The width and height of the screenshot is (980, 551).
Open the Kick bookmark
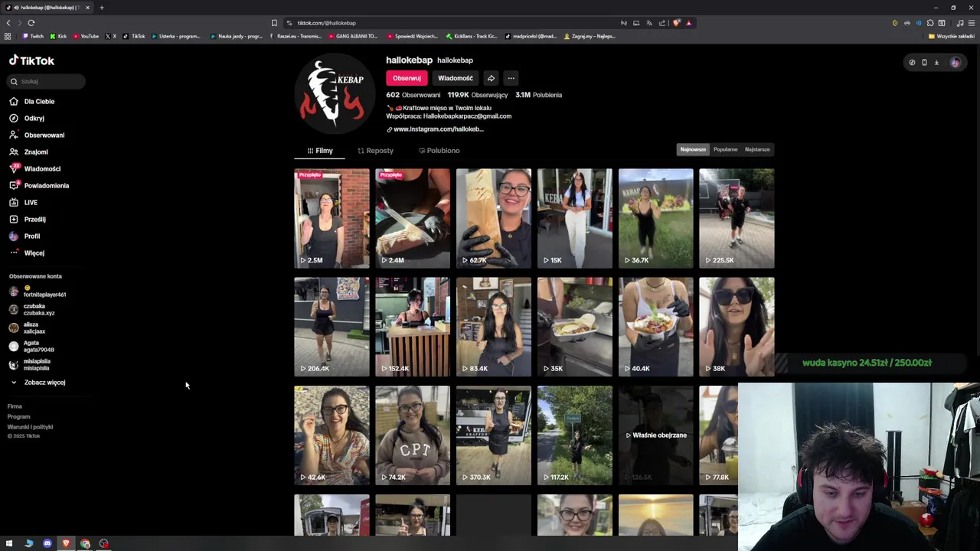[x=58, y=36]
